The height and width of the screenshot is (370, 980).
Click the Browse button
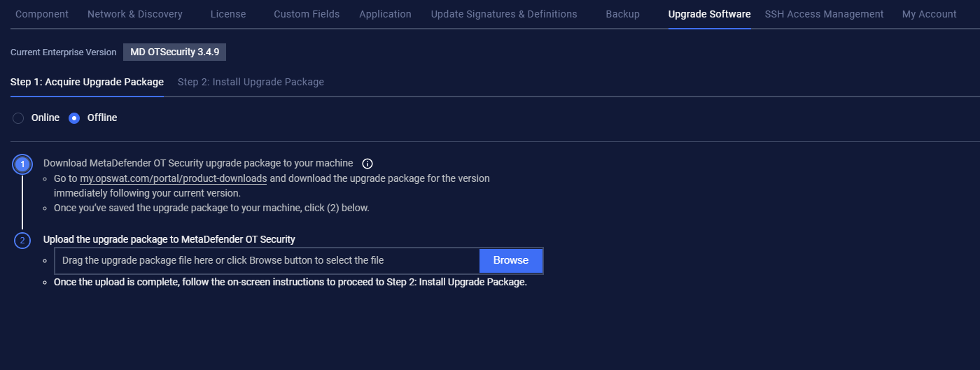(511, 260)
